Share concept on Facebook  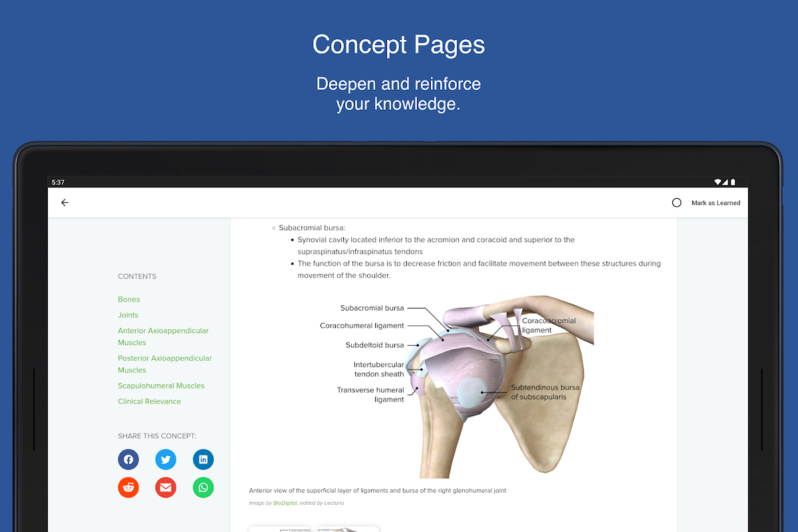click(128, 460)
